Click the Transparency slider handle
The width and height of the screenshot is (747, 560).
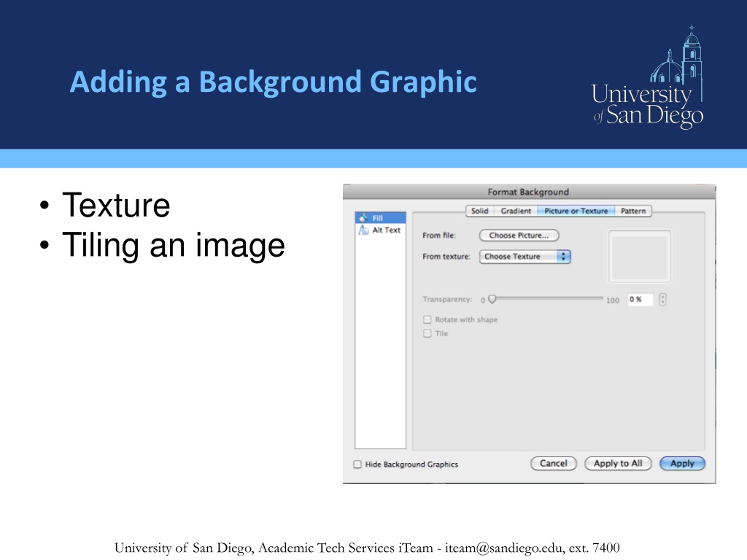(492, 299)
